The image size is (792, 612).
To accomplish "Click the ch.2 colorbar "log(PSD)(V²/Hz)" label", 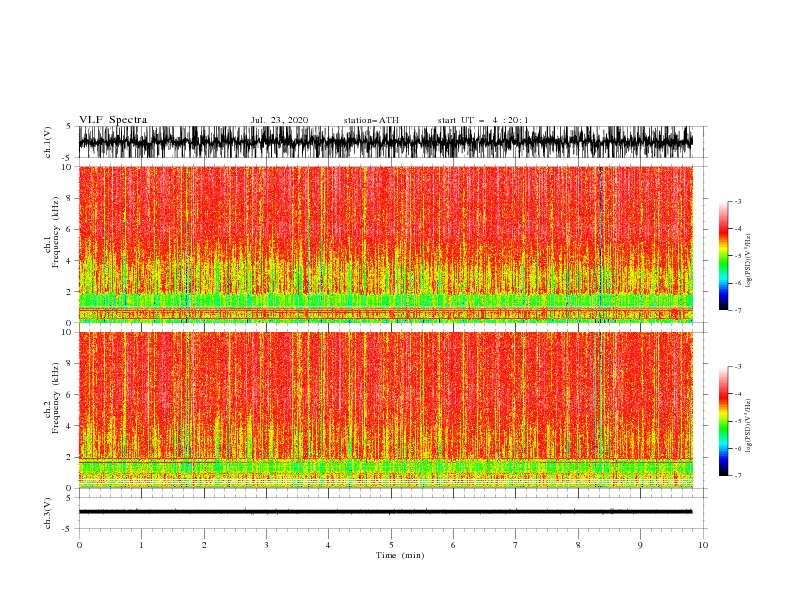I will coord(748,426).
